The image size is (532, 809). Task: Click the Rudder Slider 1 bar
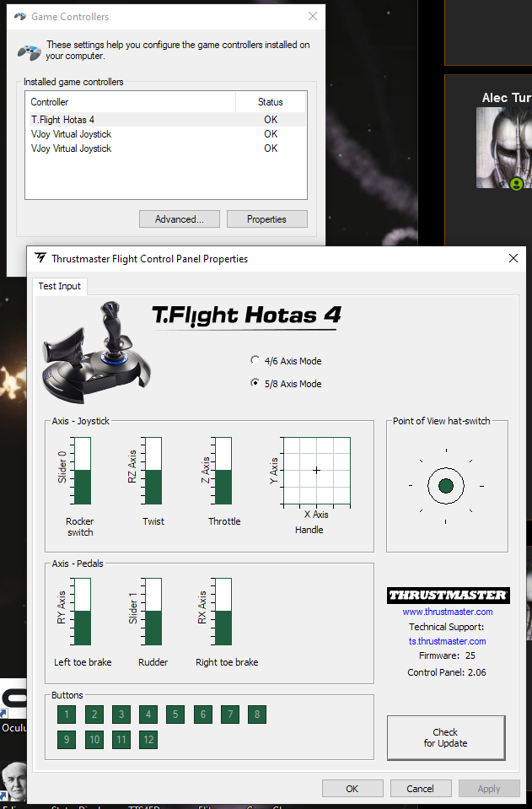click(153, 612)
